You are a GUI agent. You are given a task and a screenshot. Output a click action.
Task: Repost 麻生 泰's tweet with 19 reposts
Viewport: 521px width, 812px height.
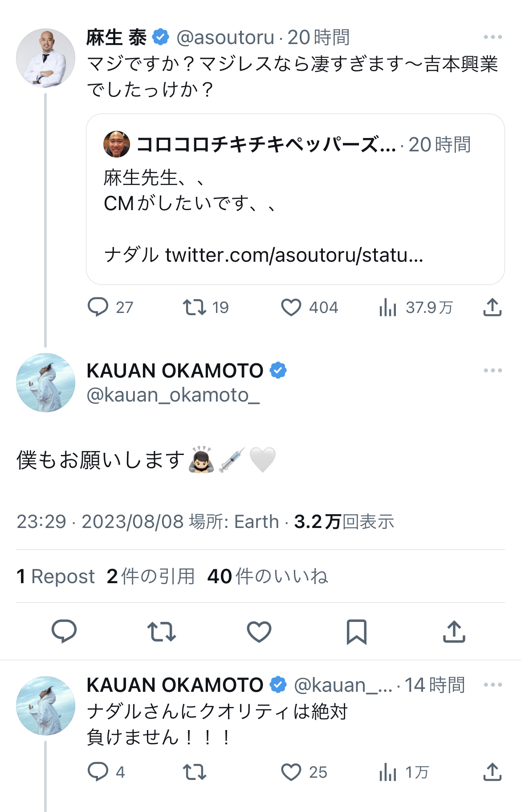point(195,307)
